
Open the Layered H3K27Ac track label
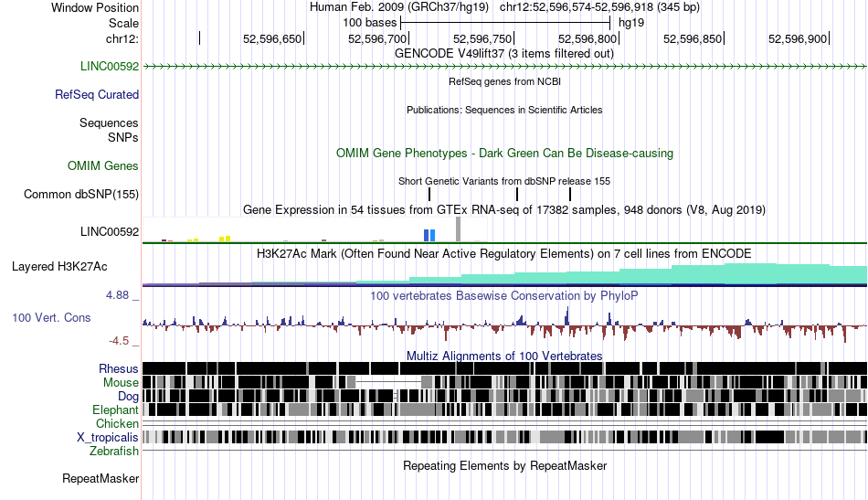[59, 266]
